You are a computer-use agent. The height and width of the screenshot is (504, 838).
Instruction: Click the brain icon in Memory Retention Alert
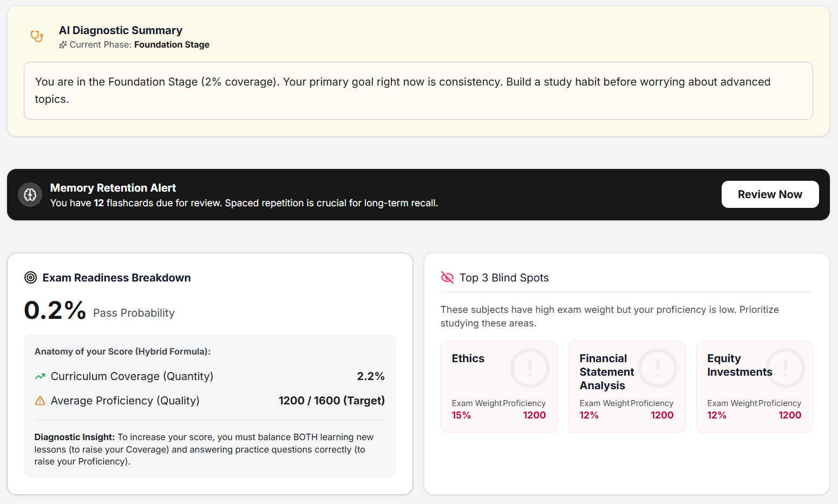[x=30, y=194]
